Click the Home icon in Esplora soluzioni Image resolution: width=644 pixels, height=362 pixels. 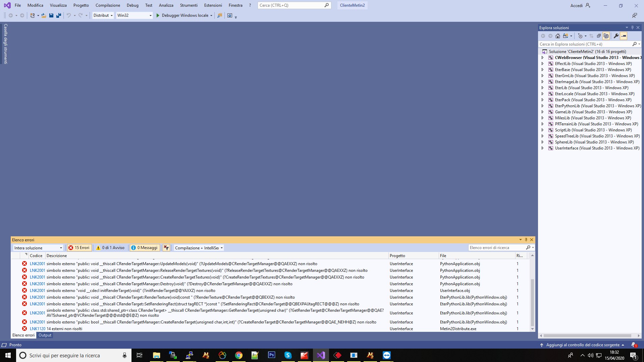[557, 36]
